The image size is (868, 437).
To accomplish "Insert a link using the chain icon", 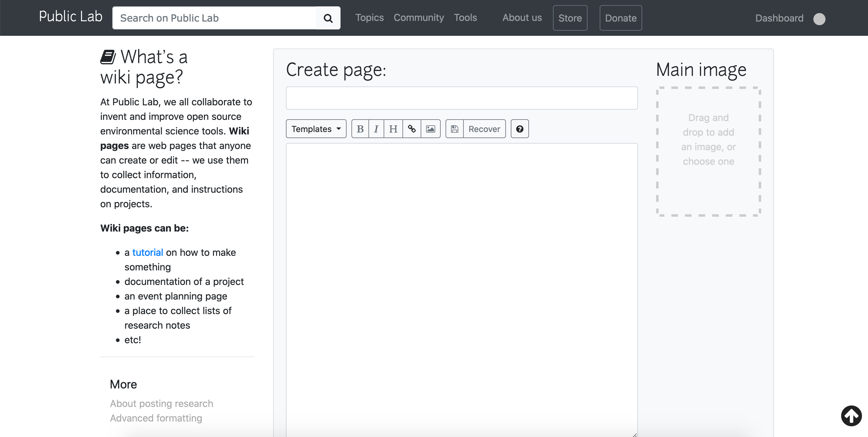I will coord(412,129).
